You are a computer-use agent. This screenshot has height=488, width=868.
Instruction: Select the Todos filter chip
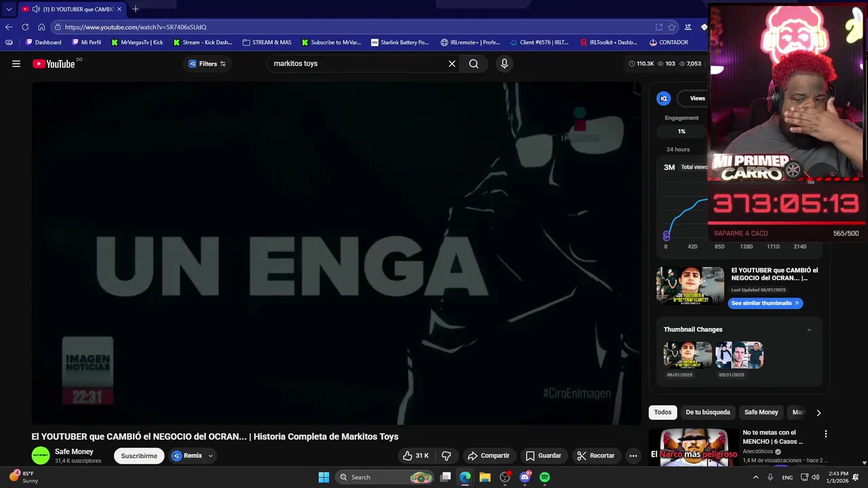663,412
